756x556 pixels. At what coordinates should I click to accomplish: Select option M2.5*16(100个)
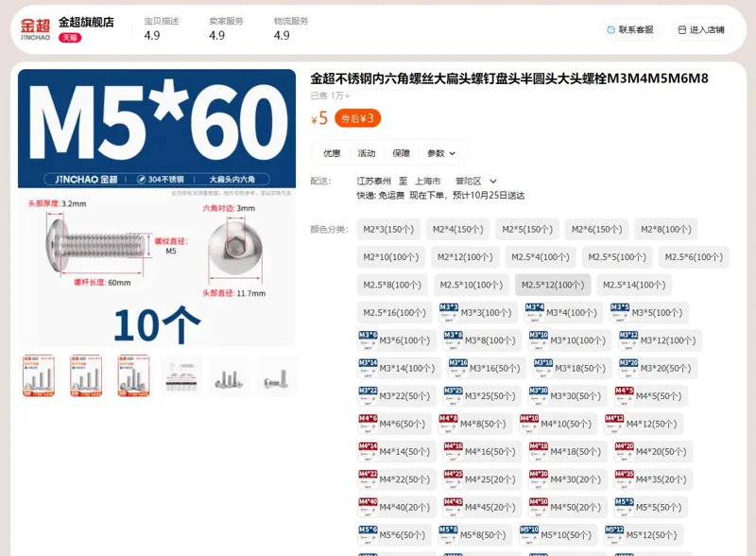(x=394, y=313)
